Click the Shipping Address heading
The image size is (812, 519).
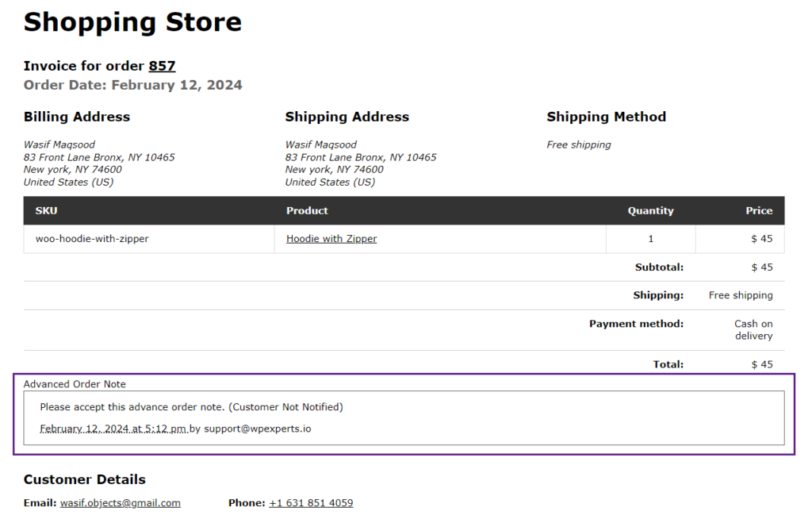[347, 117]
